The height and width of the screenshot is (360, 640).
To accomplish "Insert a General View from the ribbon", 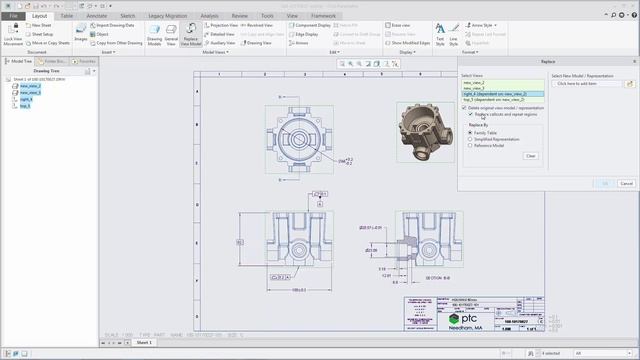I will coord(171,34).
